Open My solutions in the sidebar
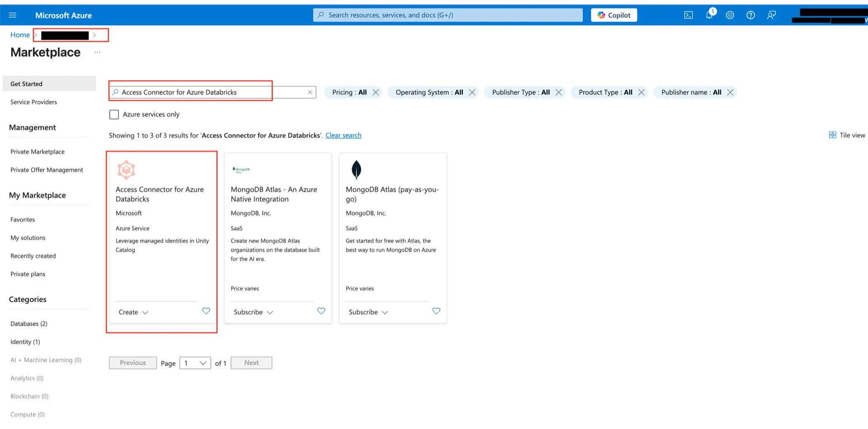 pyautogui.click(x=28, y=238)
